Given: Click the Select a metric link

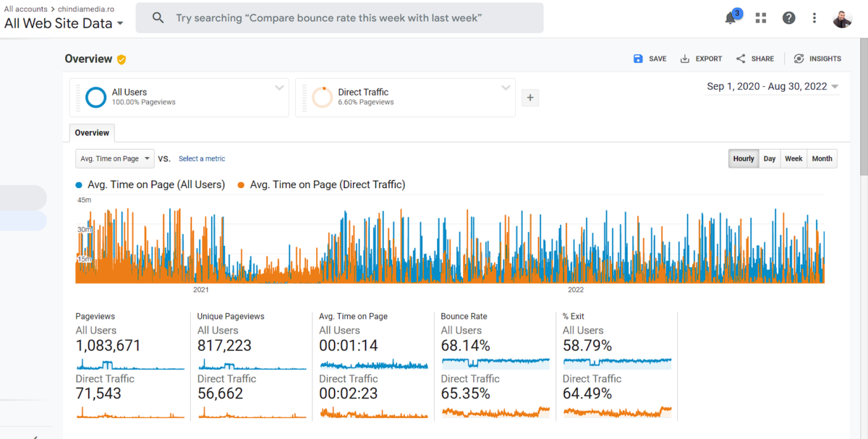Looking at the screenshot, I should point(202,158).
